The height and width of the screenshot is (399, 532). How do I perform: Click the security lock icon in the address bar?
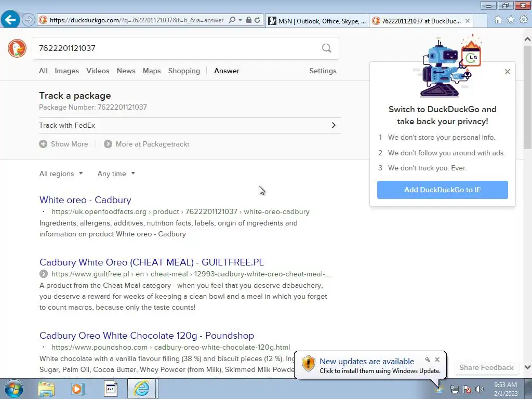249,20
